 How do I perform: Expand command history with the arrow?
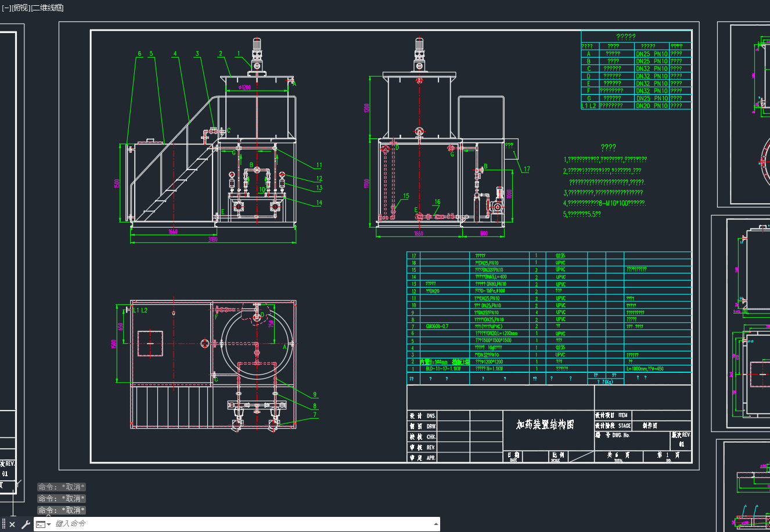pyautogui.click(x=436, y=524)
